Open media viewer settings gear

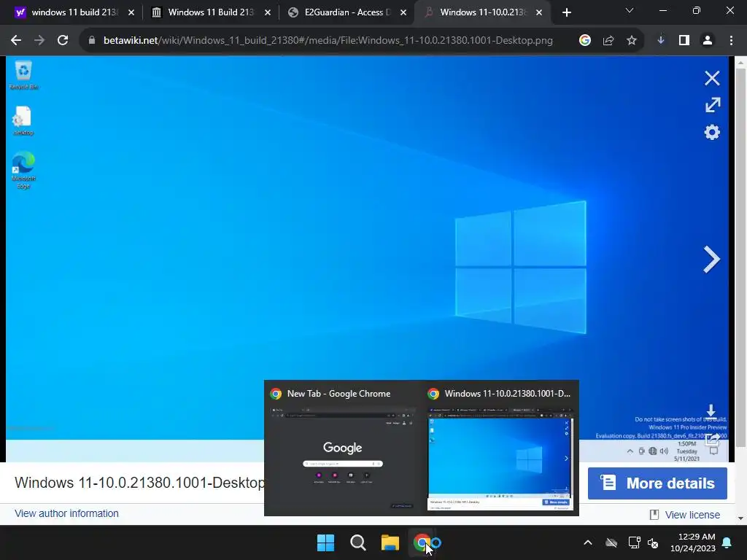(x=712, y=132)
